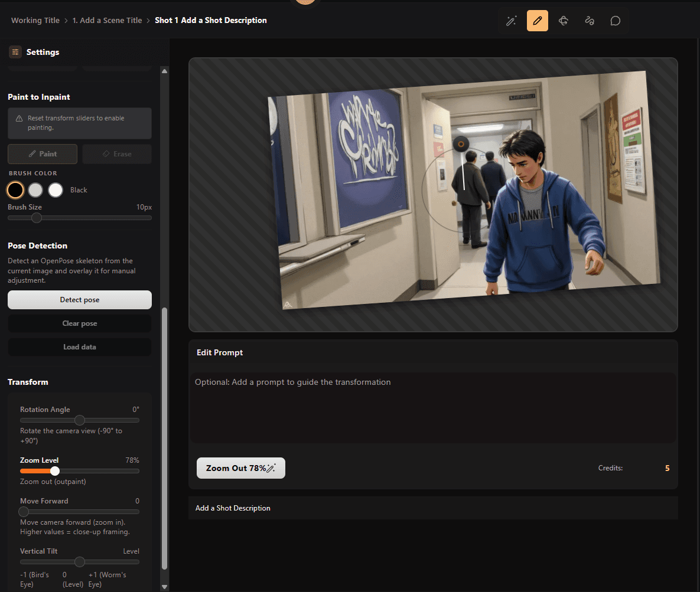
Task: Open the 3D rotate camera tool
Action: (x=563, y=21)
